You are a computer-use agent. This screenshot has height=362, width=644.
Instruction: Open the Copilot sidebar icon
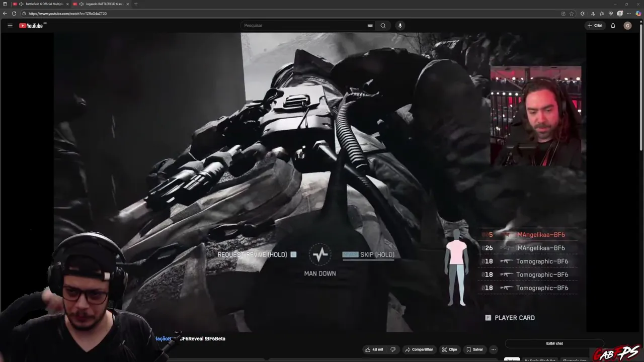(638, 14)
